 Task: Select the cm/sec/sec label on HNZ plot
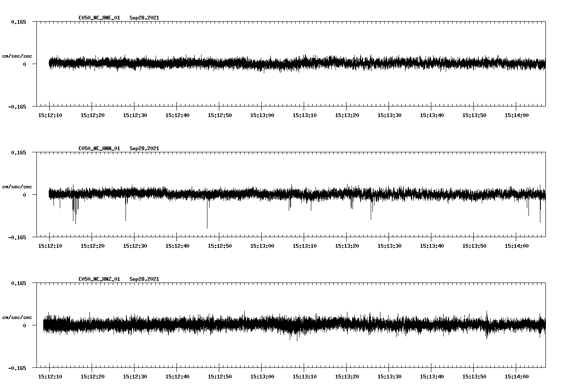click(x=17, y=317)
